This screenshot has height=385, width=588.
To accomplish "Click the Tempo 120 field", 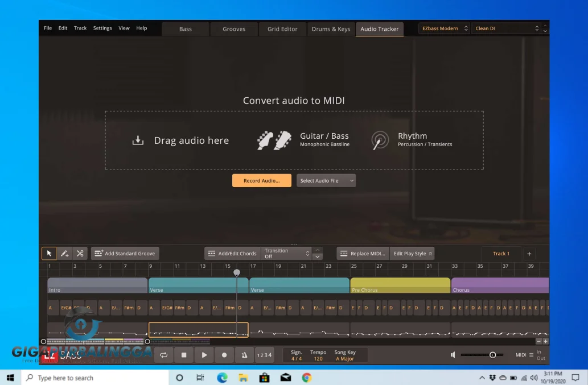I will tap(318, 355).
